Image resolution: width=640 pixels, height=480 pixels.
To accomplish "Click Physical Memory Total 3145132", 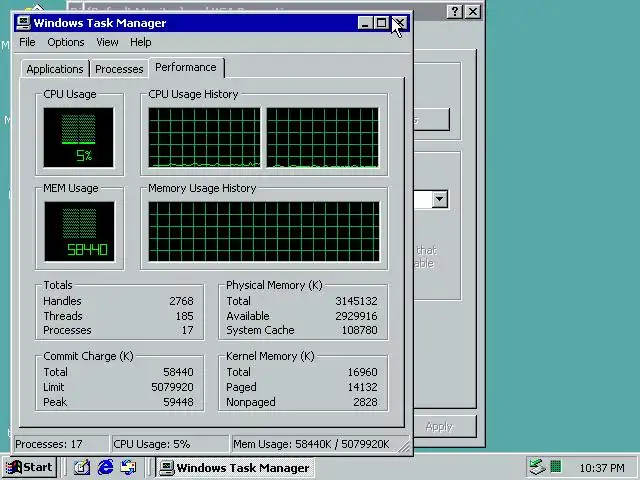I will (356, 301).
